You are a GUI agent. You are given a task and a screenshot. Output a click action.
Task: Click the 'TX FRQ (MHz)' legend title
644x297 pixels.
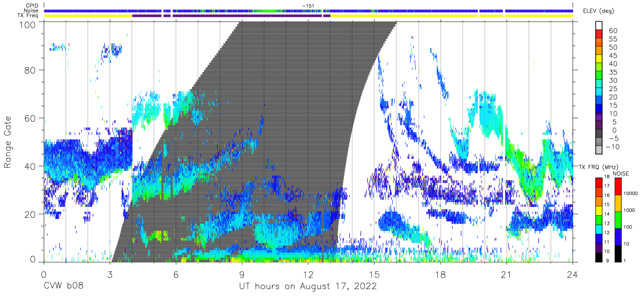[598, 167]
